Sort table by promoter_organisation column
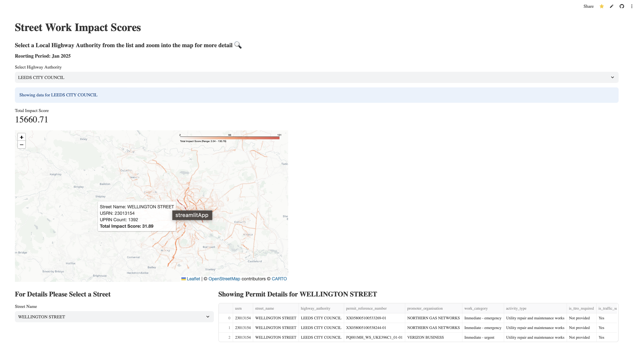Viewport: 636px width, 364px height. (x=425, y=308)
